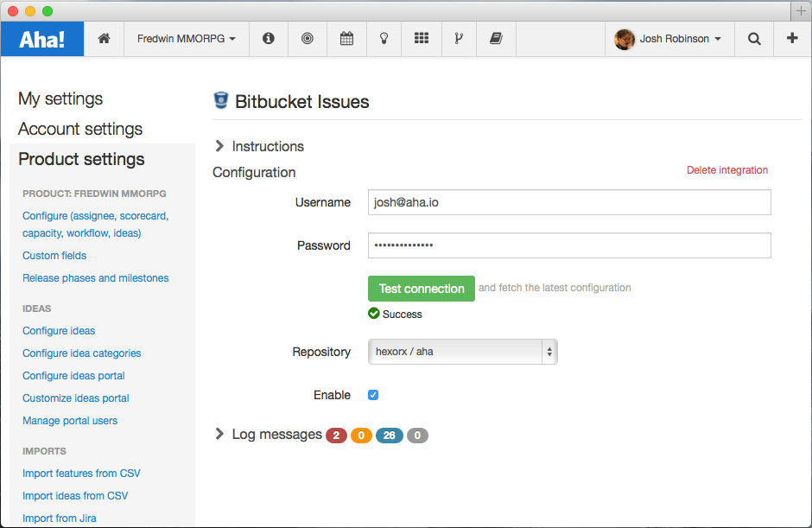Open the branch roadmap icon
The height and width of the screenshot is (528, 812).
pos(459,38)
